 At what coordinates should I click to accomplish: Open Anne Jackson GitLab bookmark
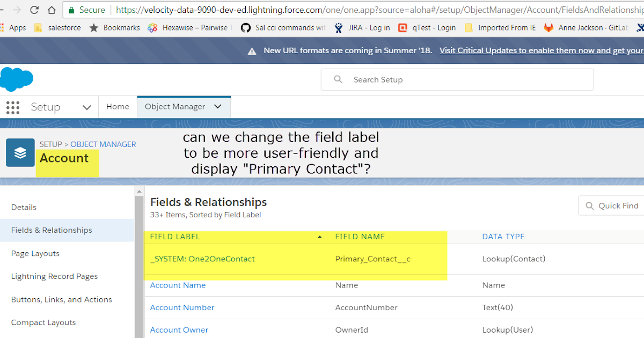[x=587, y=28]
